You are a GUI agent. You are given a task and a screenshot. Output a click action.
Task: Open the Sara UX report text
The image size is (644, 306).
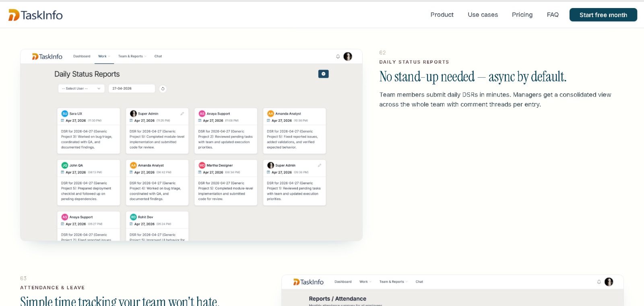87,139
